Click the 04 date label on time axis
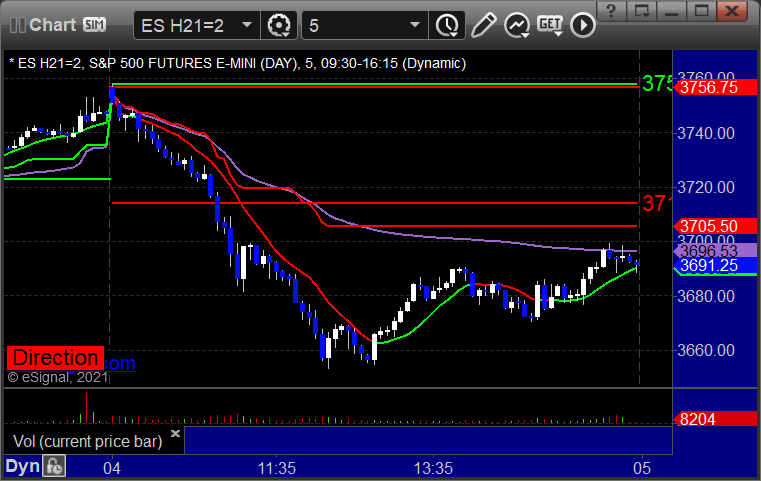Screen dimensions: 761x481 click(112, 469)
